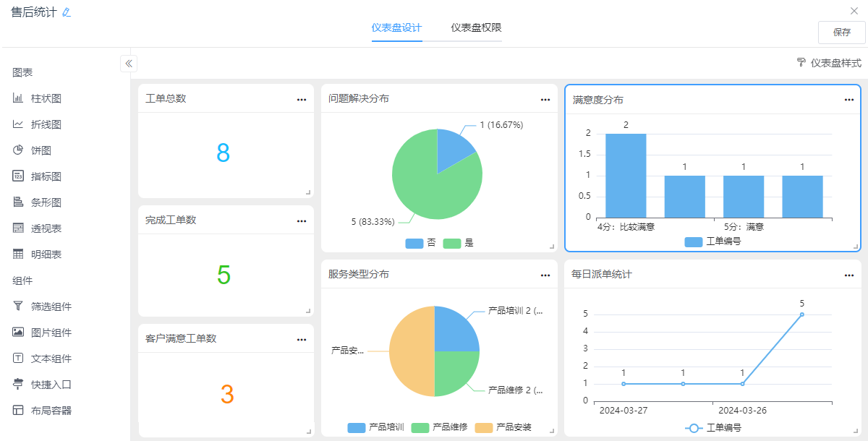
Task: Select the 满意度分布 card title
Action: (597, 100)
